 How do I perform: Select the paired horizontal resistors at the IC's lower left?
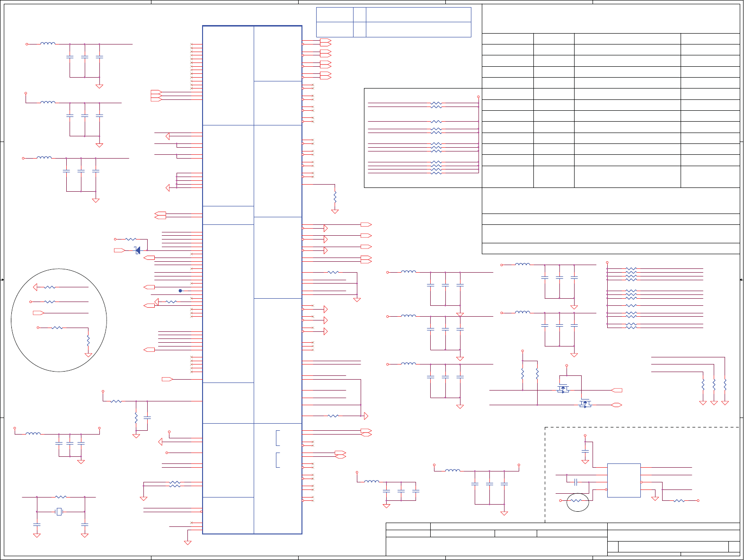175,484
